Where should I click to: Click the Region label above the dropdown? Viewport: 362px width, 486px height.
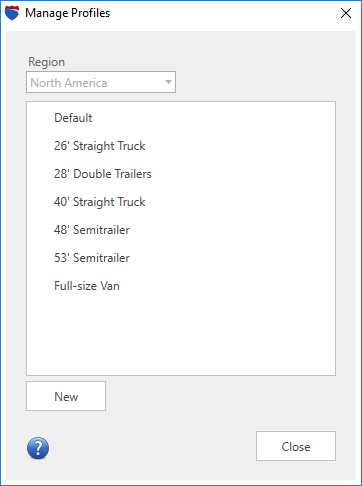pyautogui.click(x=46, y=62)
